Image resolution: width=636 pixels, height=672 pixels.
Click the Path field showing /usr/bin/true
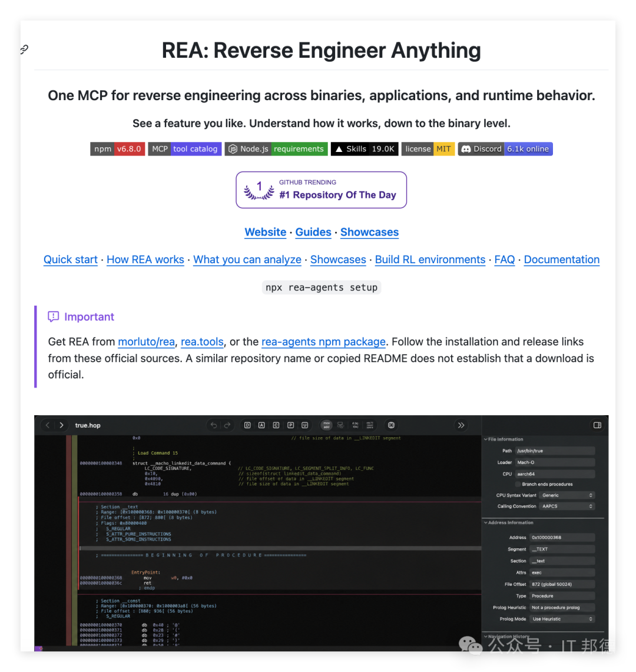(x=555, y=451)
